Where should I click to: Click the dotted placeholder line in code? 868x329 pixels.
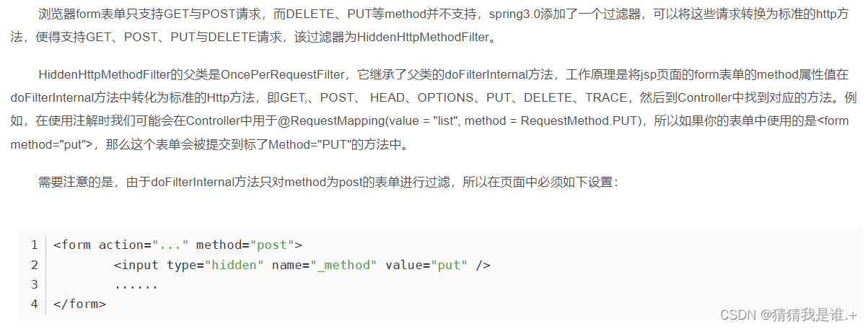coord(136,284)
